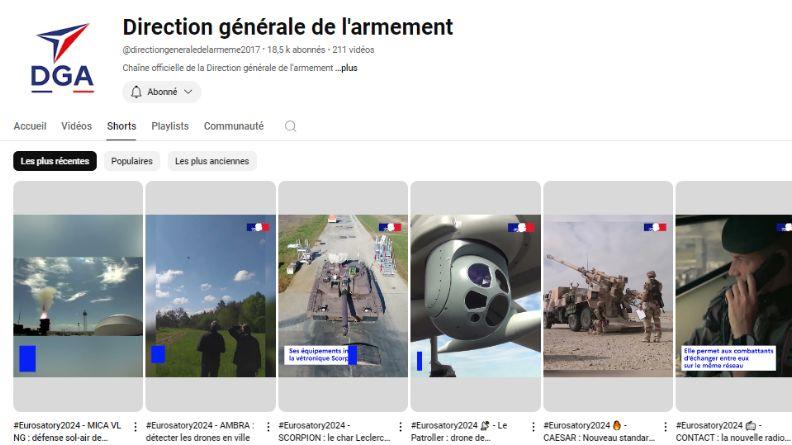This screenshot has width=792, height=445.
Task: Select the Les plus anciennes filter
Action: (212, 161)
